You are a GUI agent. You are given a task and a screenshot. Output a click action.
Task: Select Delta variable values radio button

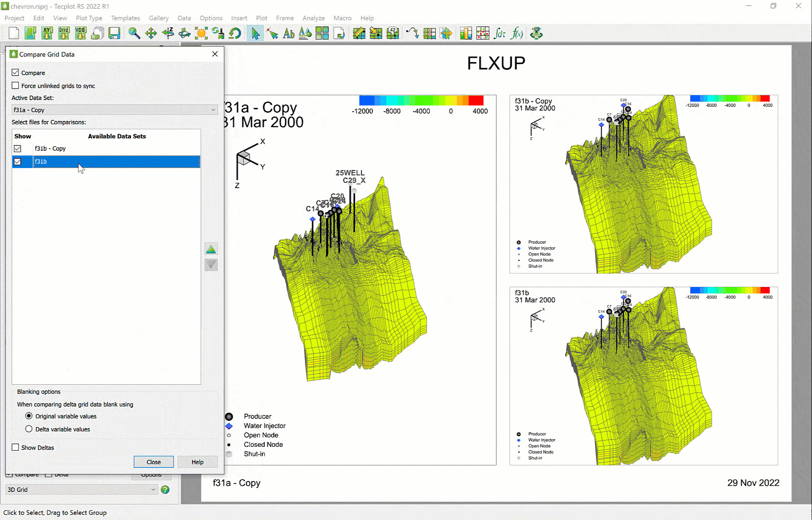[x=29, y=429]
